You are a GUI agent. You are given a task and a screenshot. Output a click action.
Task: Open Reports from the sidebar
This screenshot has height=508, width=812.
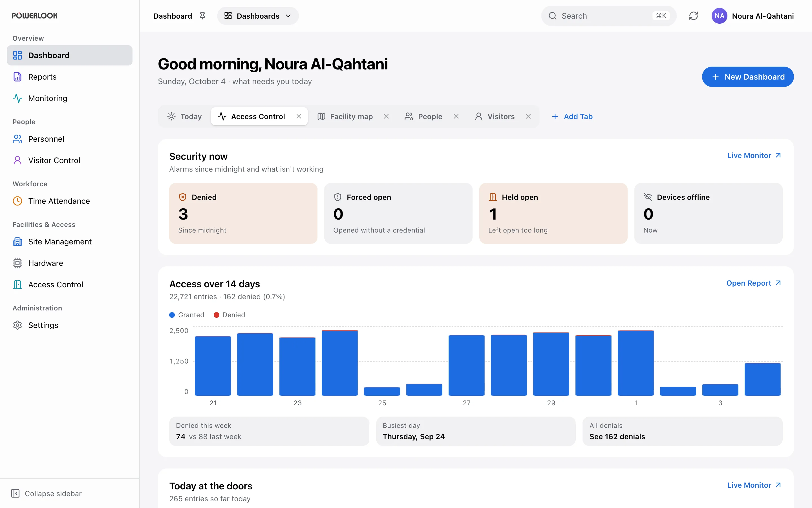click(x=69, y=77)
